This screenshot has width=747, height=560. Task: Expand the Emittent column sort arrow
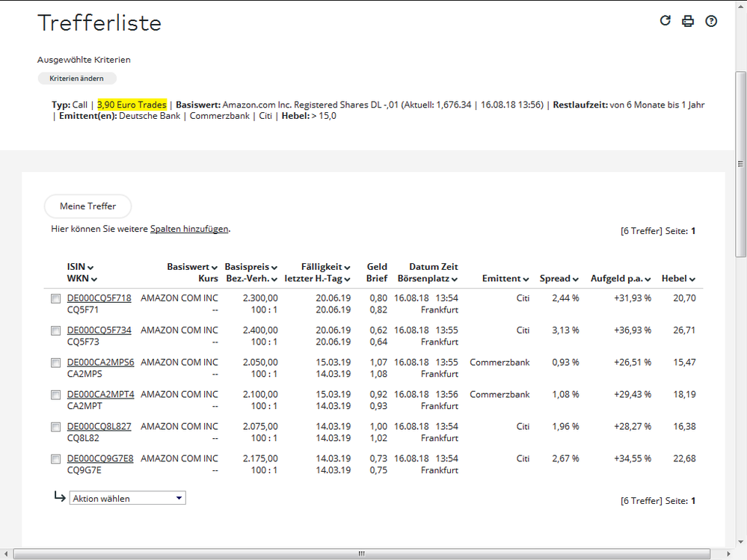click(526, 279)
